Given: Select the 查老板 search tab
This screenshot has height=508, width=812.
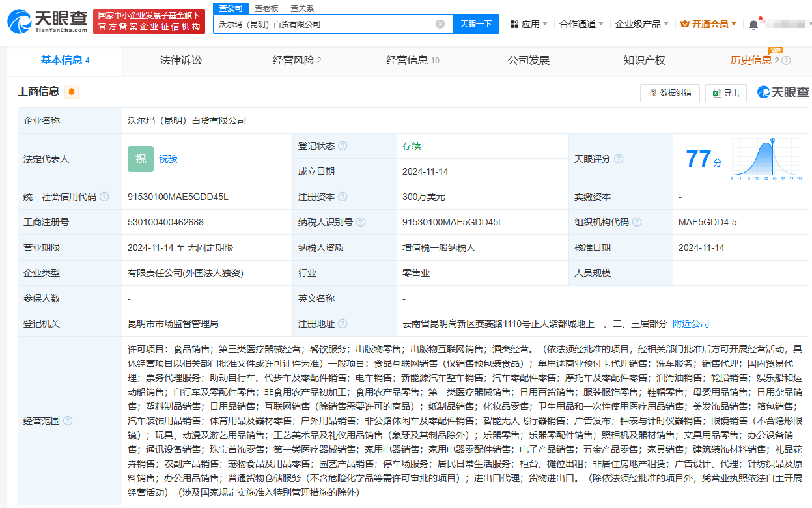Looking at the screenshot, I should 266,8.
